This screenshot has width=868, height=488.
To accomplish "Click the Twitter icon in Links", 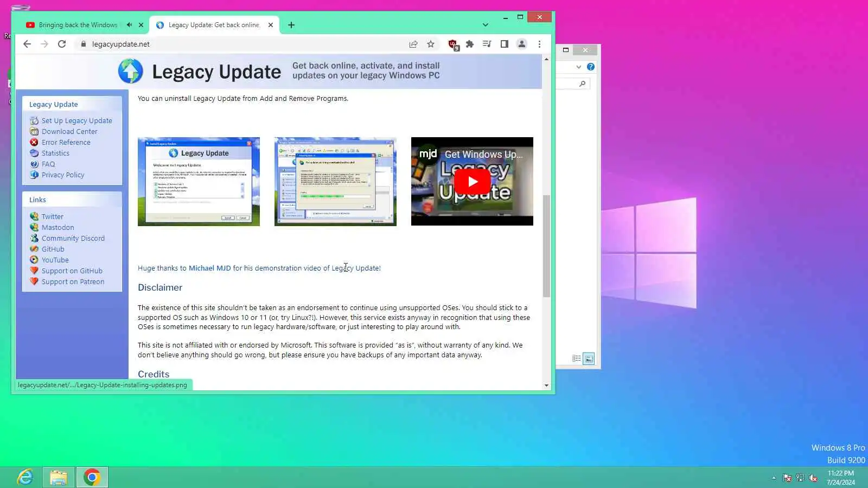I will (x=34, y=216).
